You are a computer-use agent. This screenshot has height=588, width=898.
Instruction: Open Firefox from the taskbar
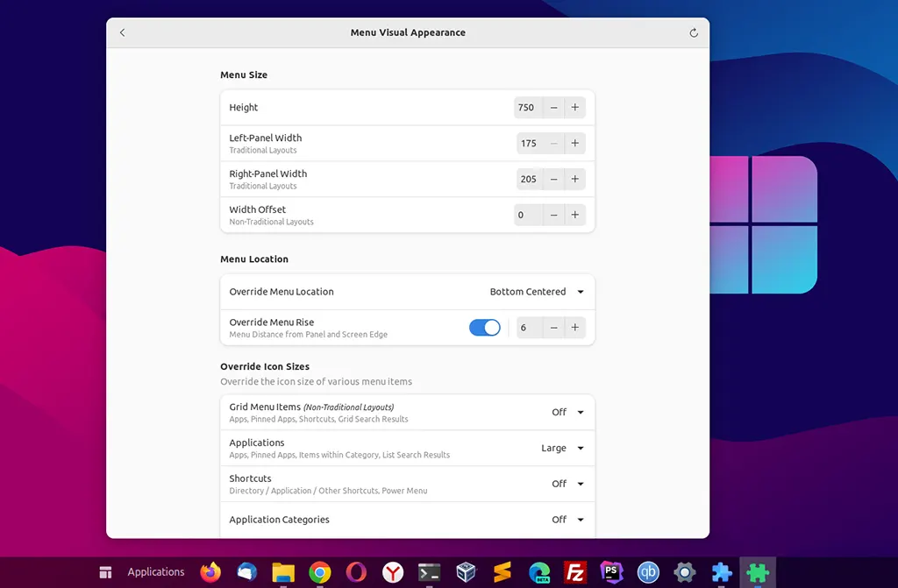(210, 572)
